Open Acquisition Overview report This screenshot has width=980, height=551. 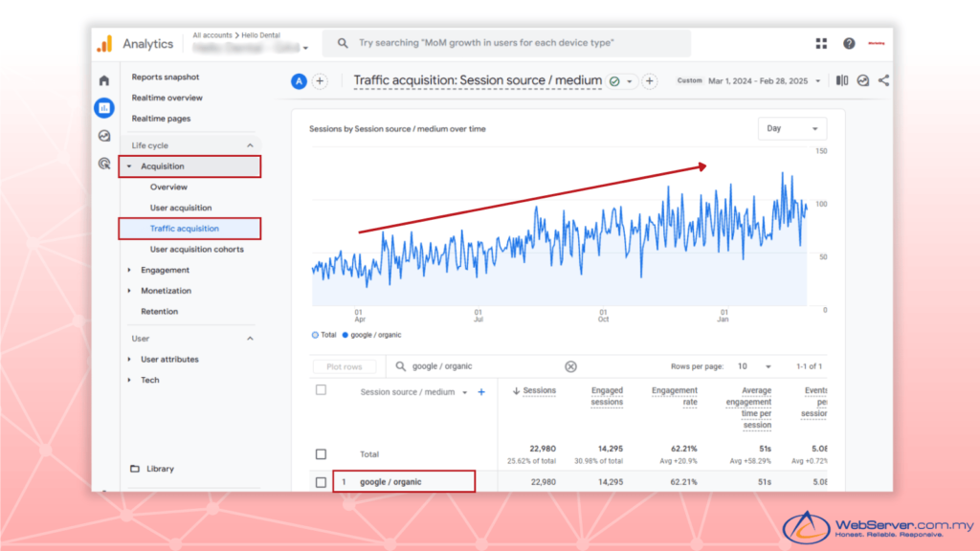(168, 187)
